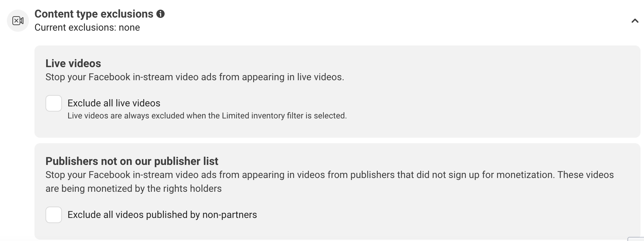Viewport: 644px width, 241px height.
Task: Click empty area of Live videos card
Action: 482,103
